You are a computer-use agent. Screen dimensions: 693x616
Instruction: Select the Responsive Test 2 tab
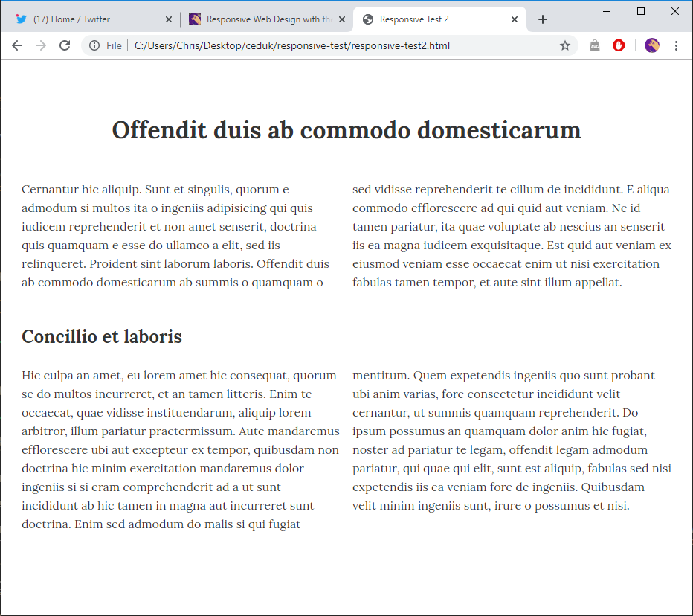coord(439,19)
